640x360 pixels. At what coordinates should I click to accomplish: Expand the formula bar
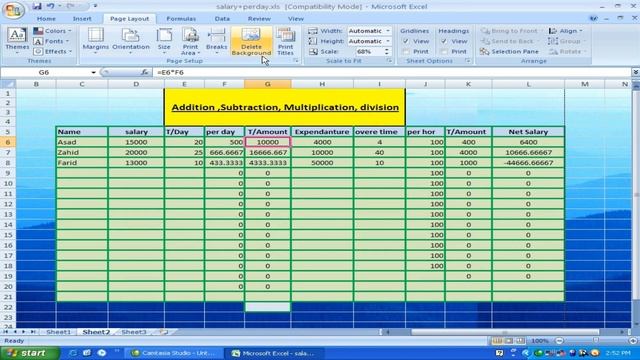pyautogui.click(x=636, y=72)
